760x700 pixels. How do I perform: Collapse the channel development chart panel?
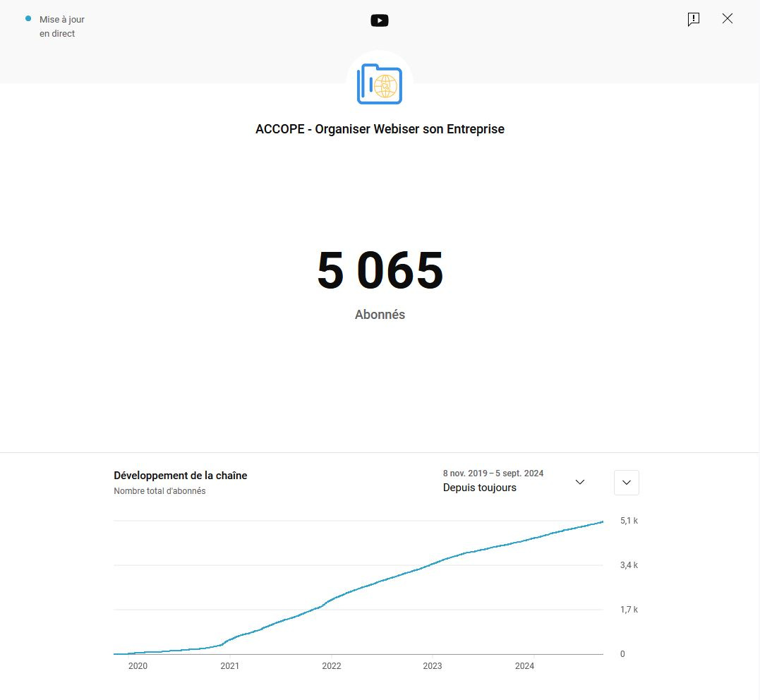tap(626, 483)
